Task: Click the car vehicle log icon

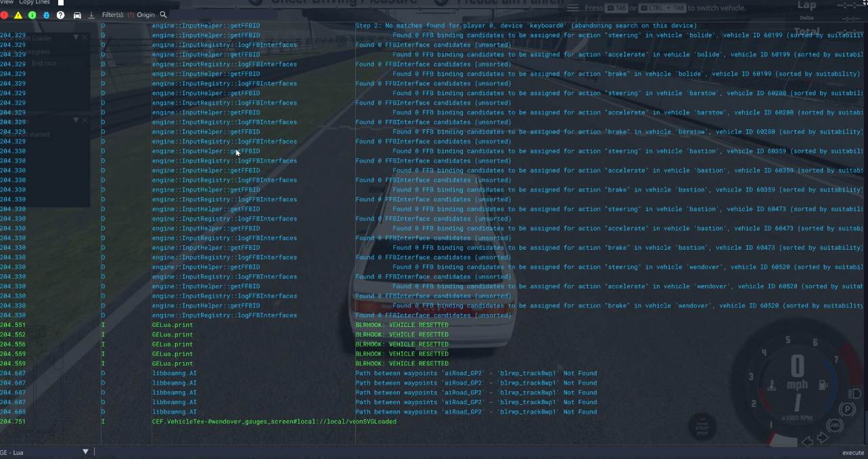Action: click(x=77, y=15)
